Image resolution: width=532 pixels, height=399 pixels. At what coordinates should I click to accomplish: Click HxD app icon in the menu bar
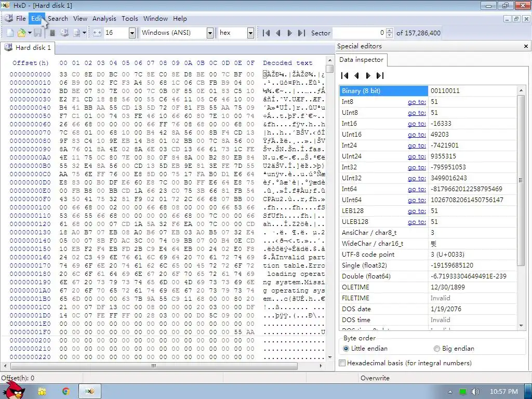pyautogui.click(x=9, y=18)
